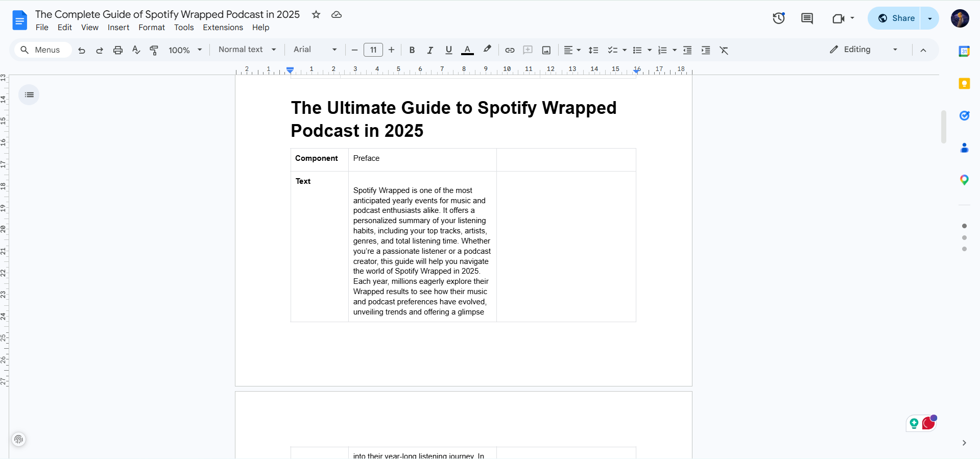The image size is (980, 459).
Task: Open Contacts side panel
Action: [x=964, y=148]
